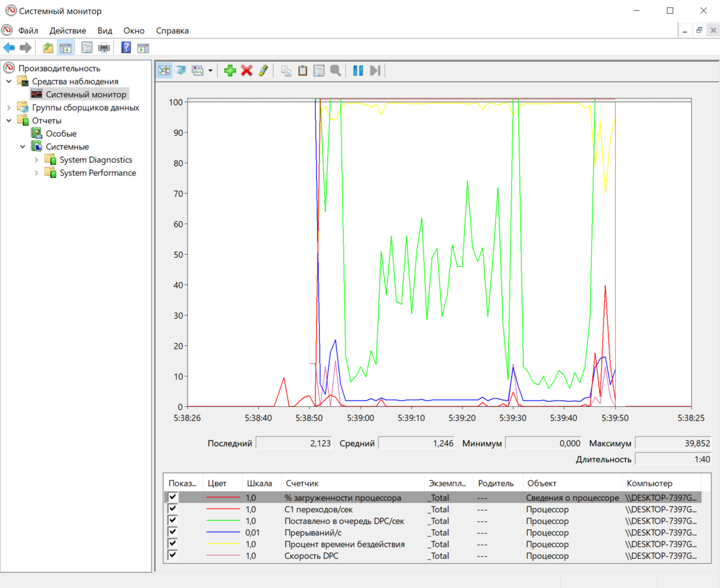Toggle the Highlight marker pen icon
The height and width of the screenshot is (588, 720).
pos(264,71)
